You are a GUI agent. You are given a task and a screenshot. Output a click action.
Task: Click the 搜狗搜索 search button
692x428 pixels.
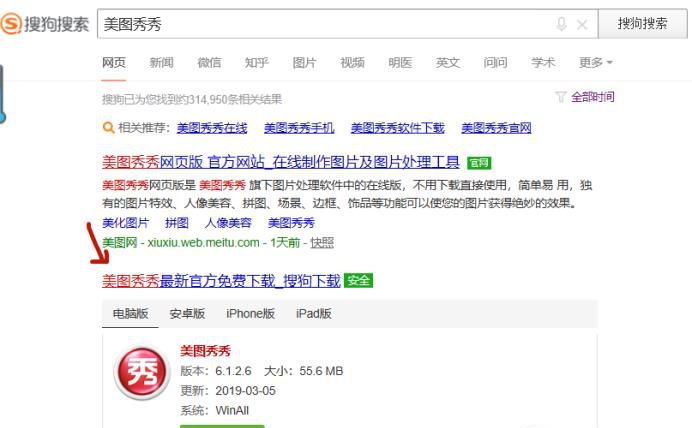point(643,23)
